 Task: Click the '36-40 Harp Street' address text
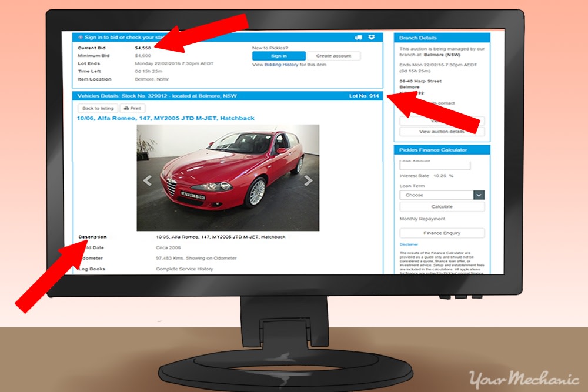click(x=420, y=81)
